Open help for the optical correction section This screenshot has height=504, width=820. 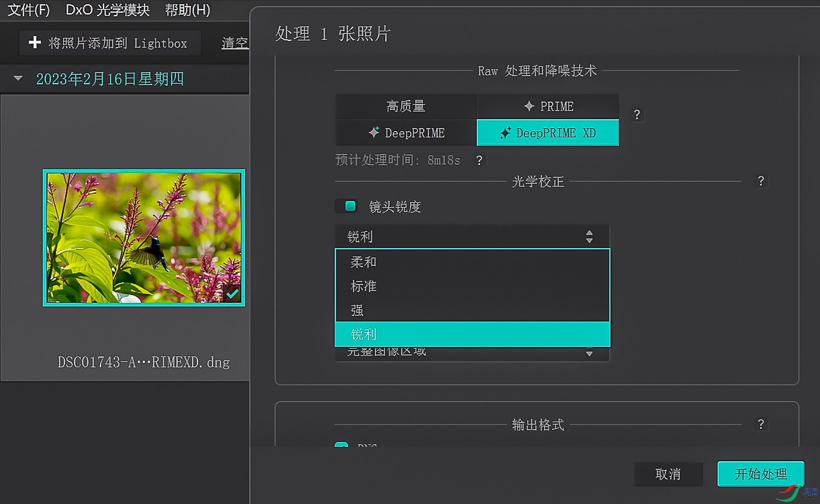click(x=761, y=181)
